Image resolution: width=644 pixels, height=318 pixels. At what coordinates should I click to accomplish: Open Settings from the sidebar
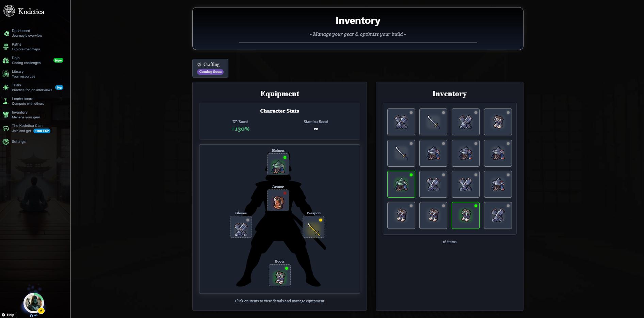18,142
